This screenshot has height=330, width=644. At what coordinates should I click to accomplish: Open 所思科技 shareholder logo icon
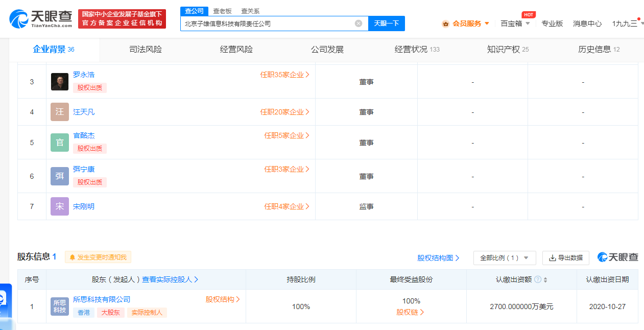click(60, 307)
